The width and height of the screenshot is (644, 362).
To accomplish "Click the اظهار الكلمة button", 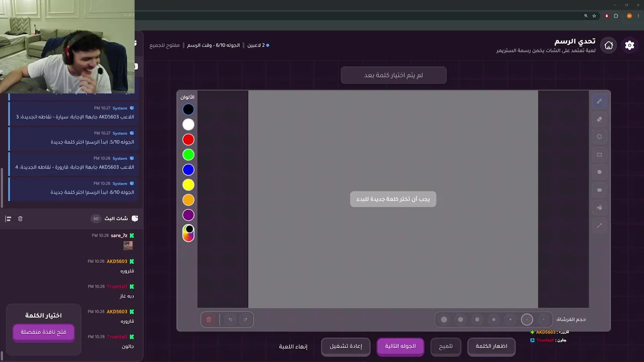I will pos(492,346).
